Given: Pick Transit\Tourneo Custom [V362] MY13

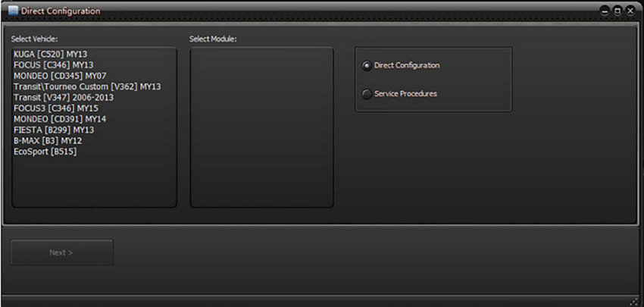Looking at the screenshot, I should click(87, 86).
